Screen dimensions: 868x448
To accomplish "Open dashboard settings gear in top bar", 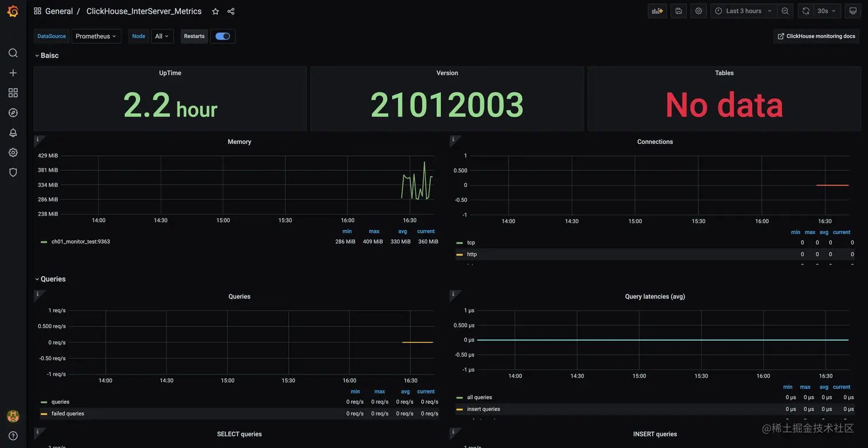I will pyautogui.click(x=699, y=11).
